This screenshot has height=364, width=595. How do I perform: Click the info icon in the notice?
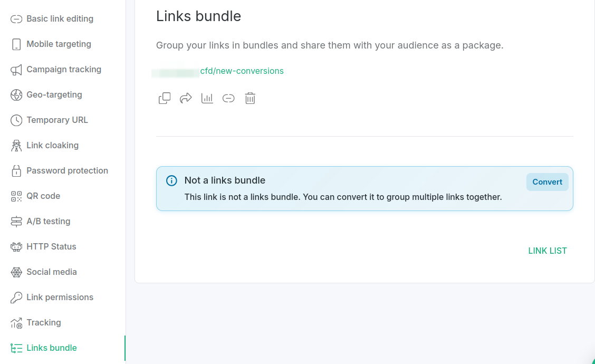pos(171,181)
